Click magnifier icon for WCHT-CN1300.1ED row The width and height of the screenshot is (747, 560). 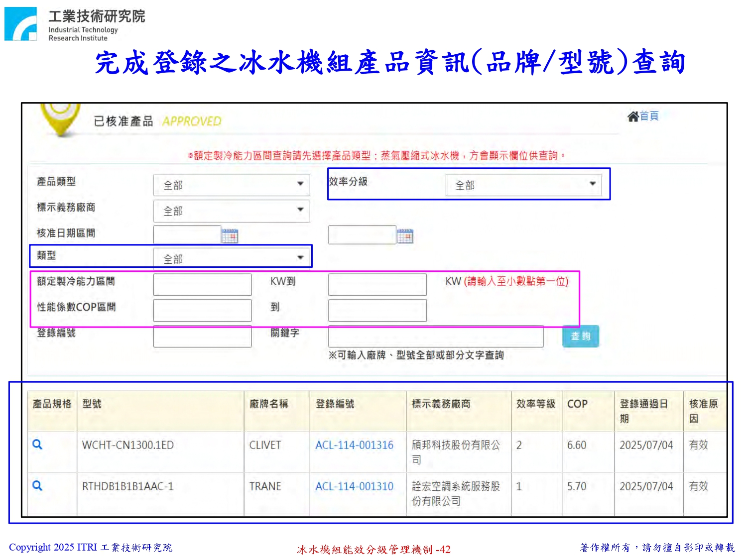click(37, 445)
